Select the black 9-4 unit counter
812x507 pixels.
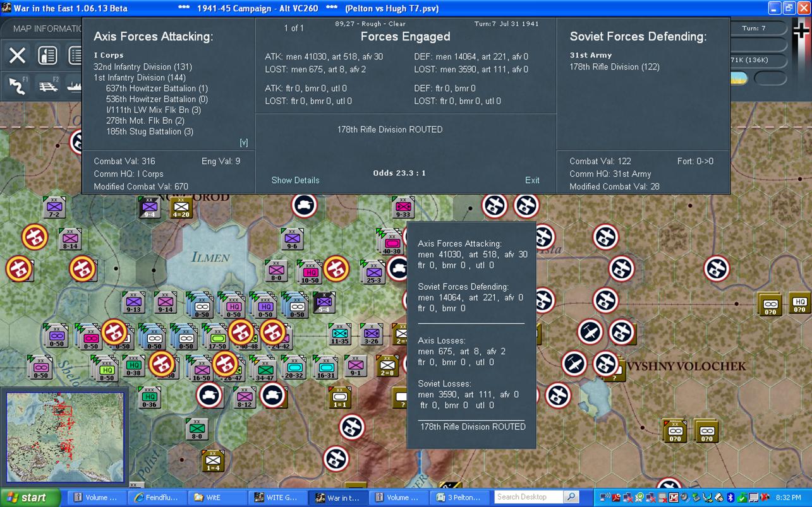click(x=150, y=207)
